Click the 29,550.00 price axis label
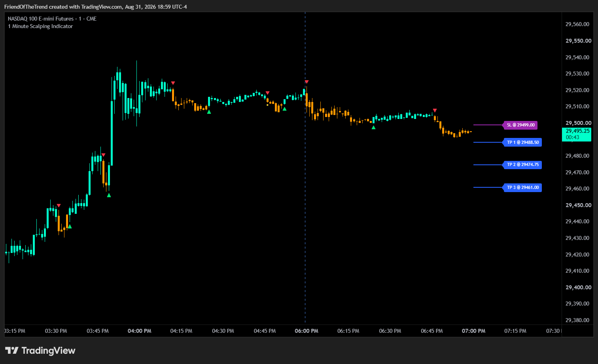The height and width of the screenshot is (364, 598). tap(579, 41)
